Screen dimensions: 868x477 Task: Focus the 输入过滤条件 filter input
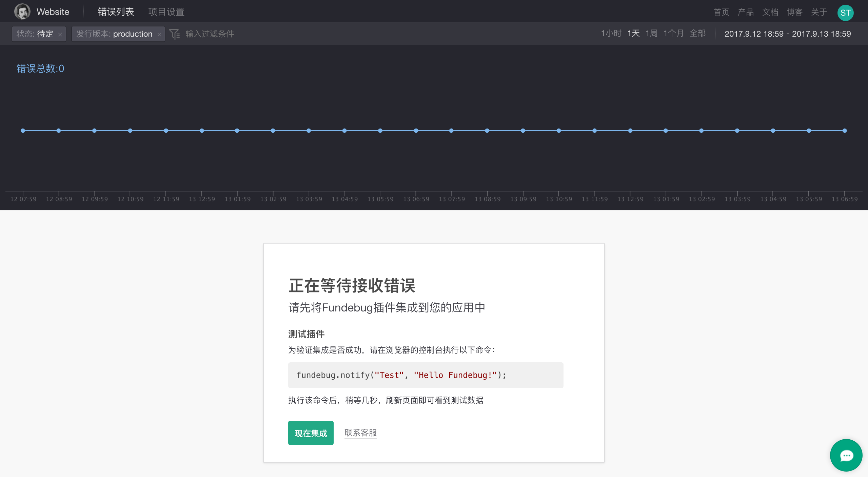coord(210,34)
